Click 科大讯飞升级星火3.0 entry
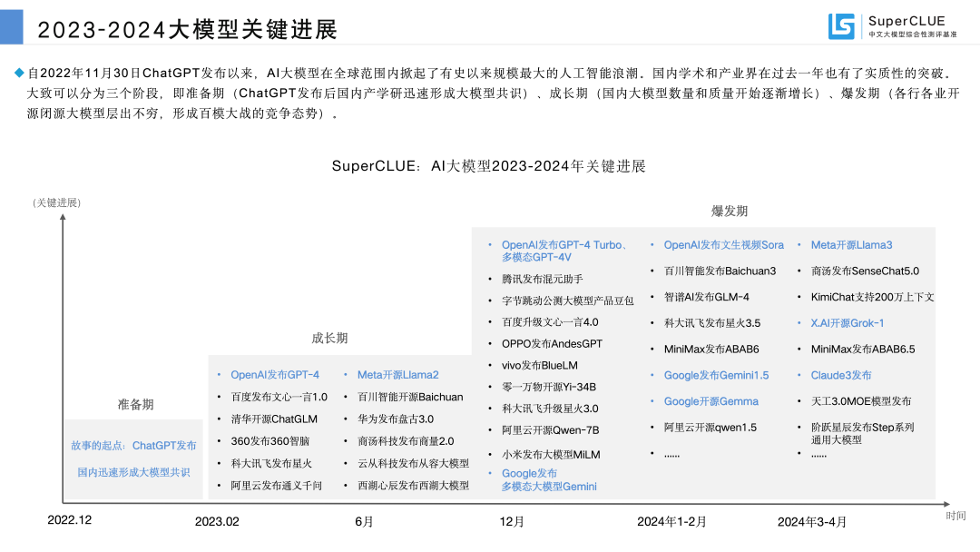The height and width of the screenshot is (552, 980). point(550,409)
